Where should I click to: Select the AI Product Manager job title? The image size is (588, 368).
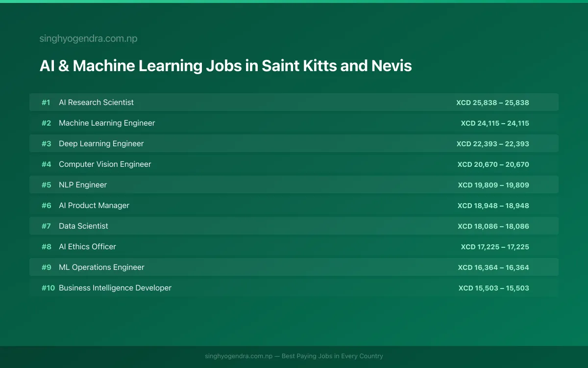coord(94,206)
